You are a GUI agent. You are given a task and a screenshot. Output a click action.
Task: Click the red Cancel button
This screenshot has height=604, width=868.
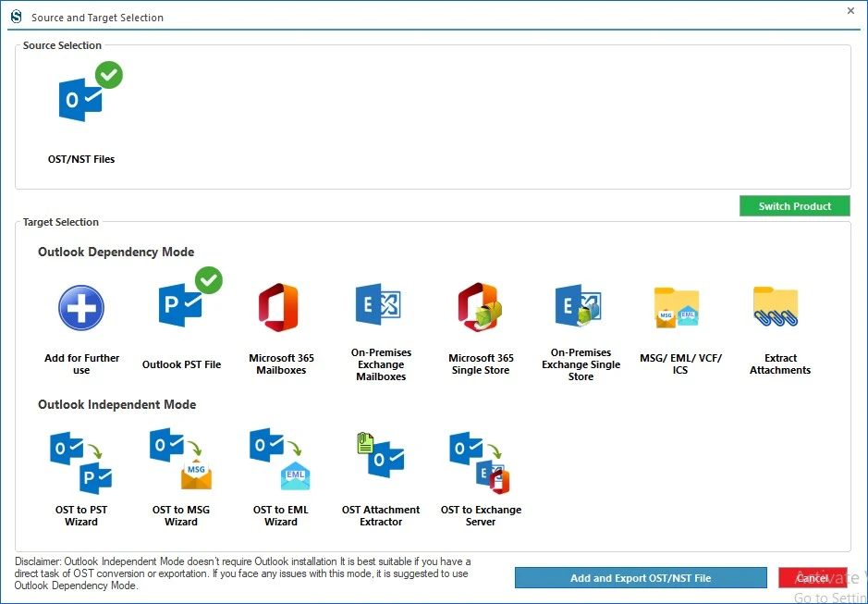click(x=813, y=578)
